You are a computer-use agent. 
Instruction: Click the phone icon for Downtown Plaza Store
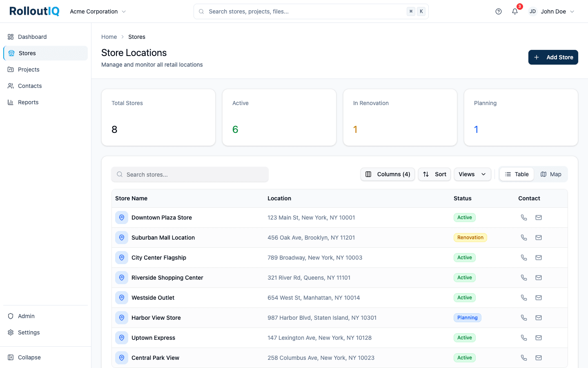(x=524, y=218)
